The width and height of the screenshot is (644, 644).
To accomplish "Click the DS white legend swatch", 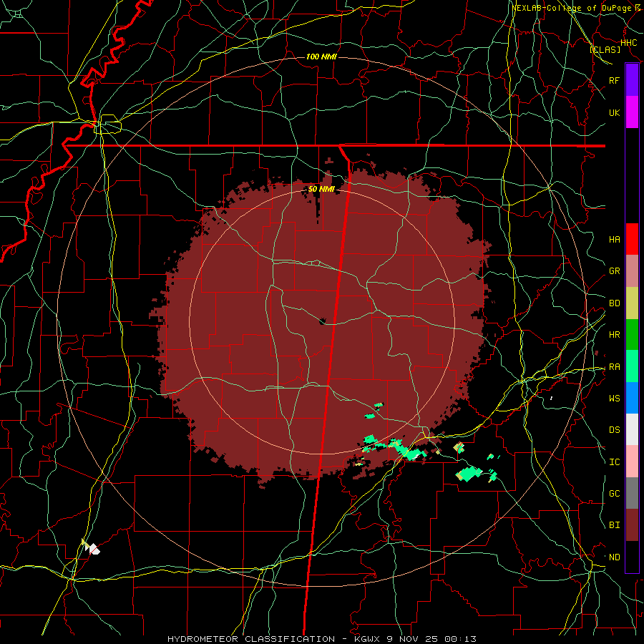I will 632,429.
